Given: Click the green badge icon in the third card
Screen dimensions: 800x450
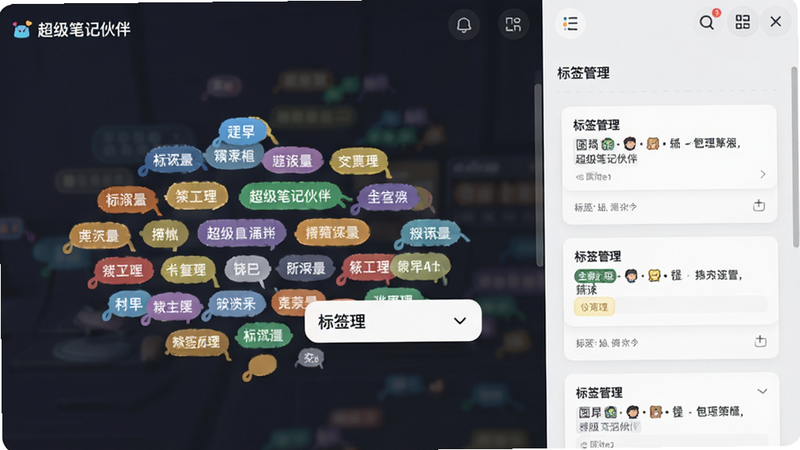Looking at the screenshot, I should [610, 412].
